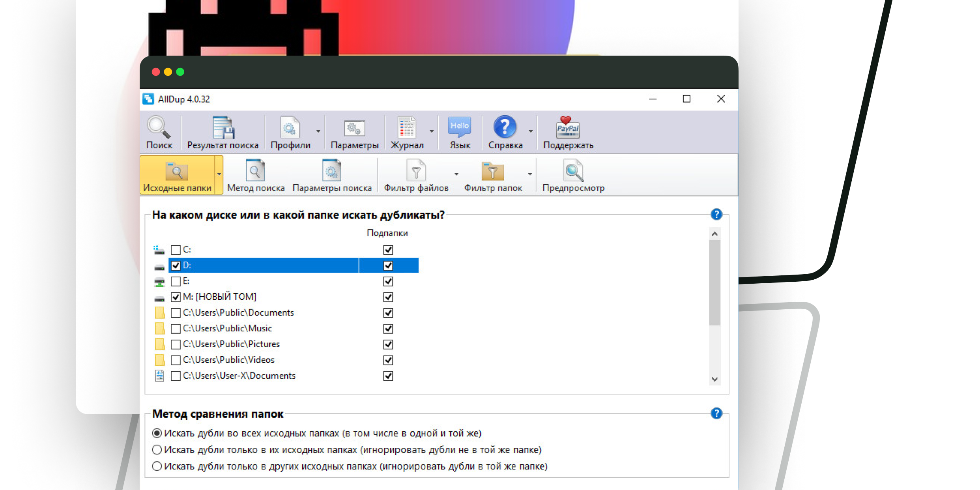Click help button beside Метод сравнения папок

[716, 413]
